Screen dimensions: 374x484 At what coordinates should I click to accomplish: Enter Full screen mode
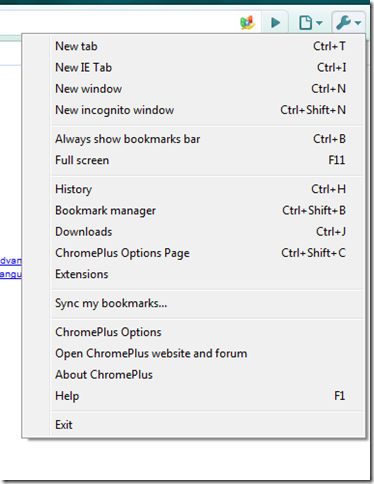click(x=207, y=160)
